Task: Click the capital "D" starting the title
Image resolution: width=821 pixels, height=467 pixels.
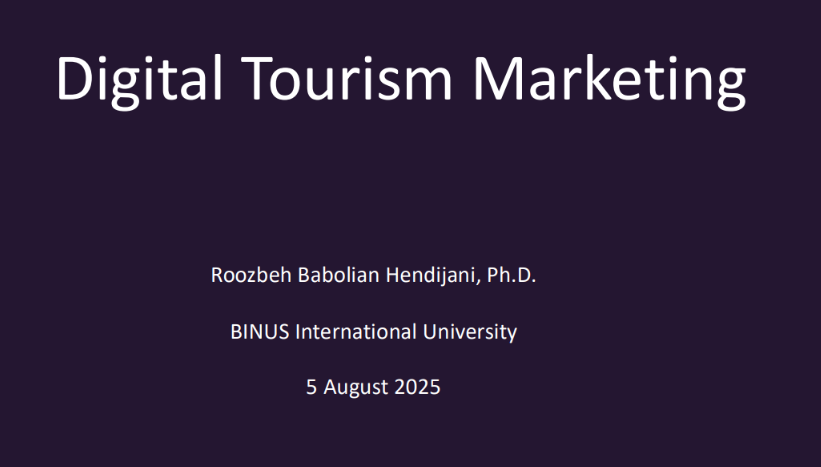Action: tap(74, 78)
